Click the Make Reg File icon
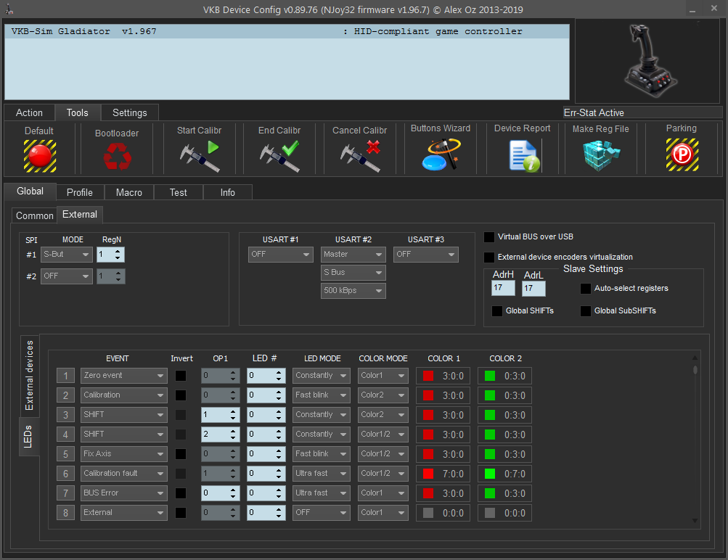The height and width of the screenshot is (560, 728). pos(600,155)
